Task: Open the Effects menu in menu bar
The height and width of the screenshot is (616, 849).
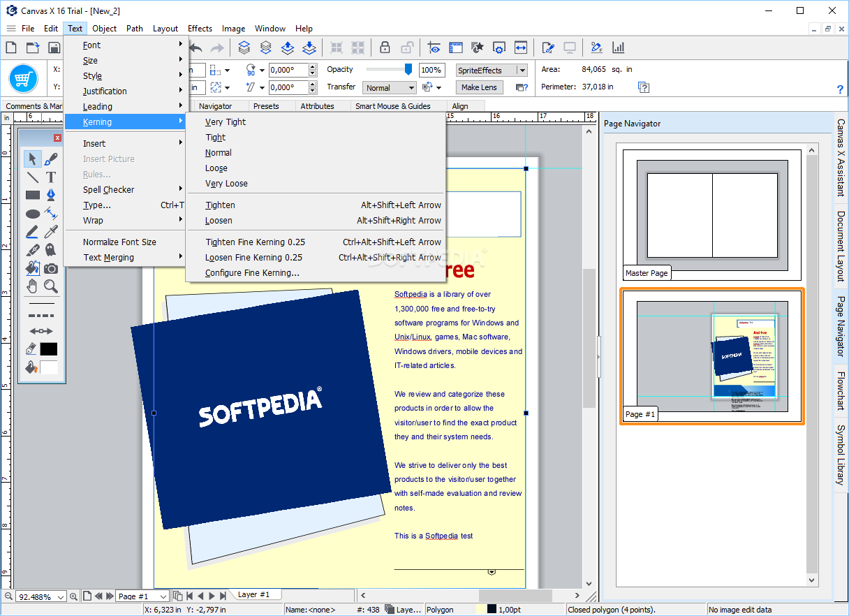Action: pyautogui.click(x=200, y=29)
